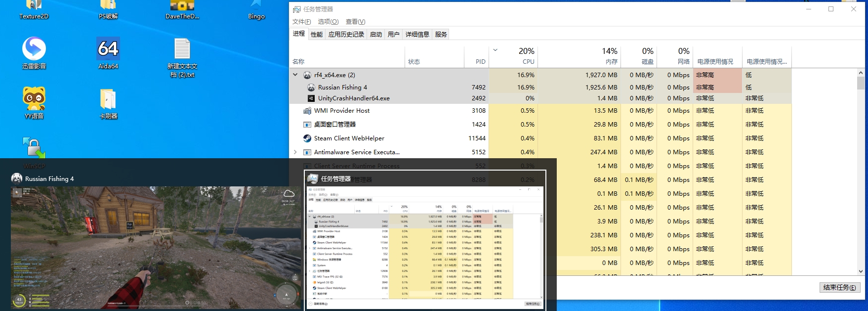This screenshot has height=311, width=868.
Task: Select the Steam Client WebHelper process
Action: pyautogui.click(x=540, y=138)
